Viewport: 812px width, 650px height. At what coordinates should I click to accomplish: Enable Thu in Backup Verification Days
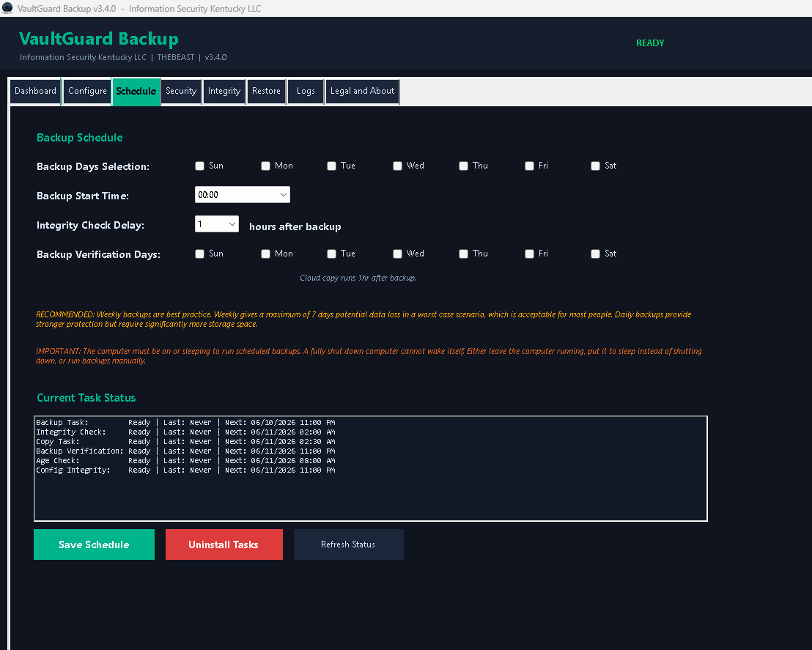(463, 254)
